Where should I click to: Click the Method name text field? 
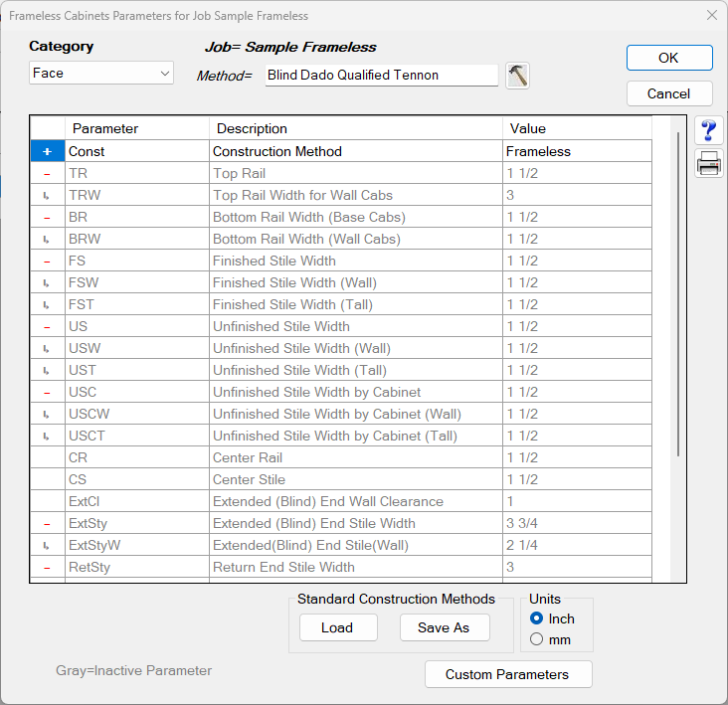(381, 76)
